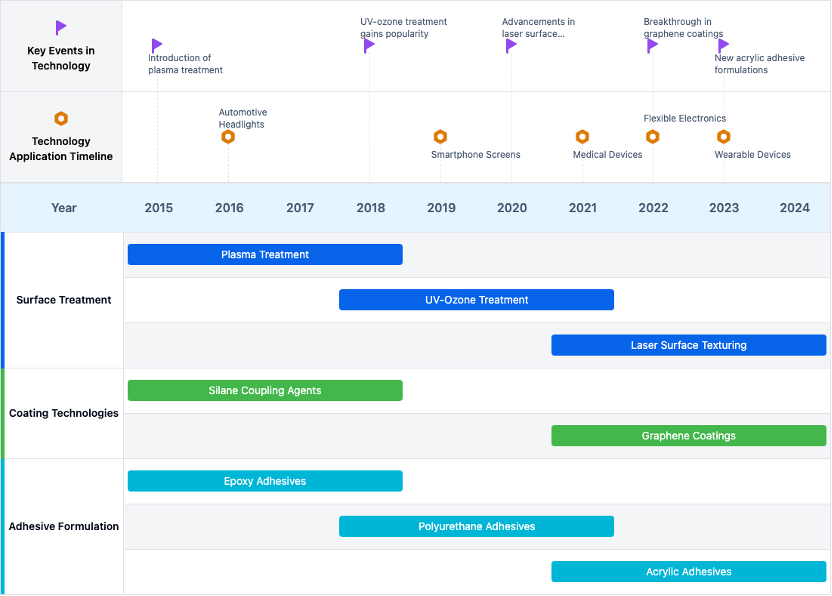Click the Laser Surface Texturing bar
832x596 pixels.
point(688,345)
